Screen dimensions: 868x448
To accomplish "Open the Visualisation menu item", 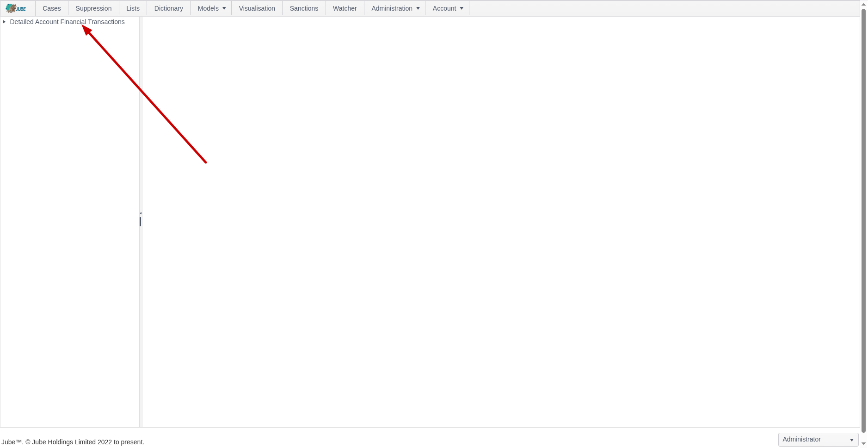I will coord(257,8).
